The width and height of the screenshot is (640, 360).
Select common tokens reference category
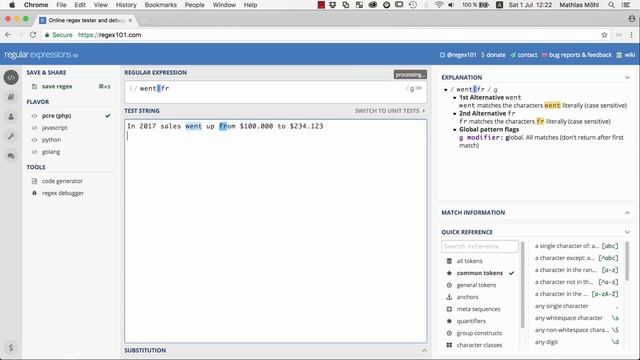click(480, 273)
